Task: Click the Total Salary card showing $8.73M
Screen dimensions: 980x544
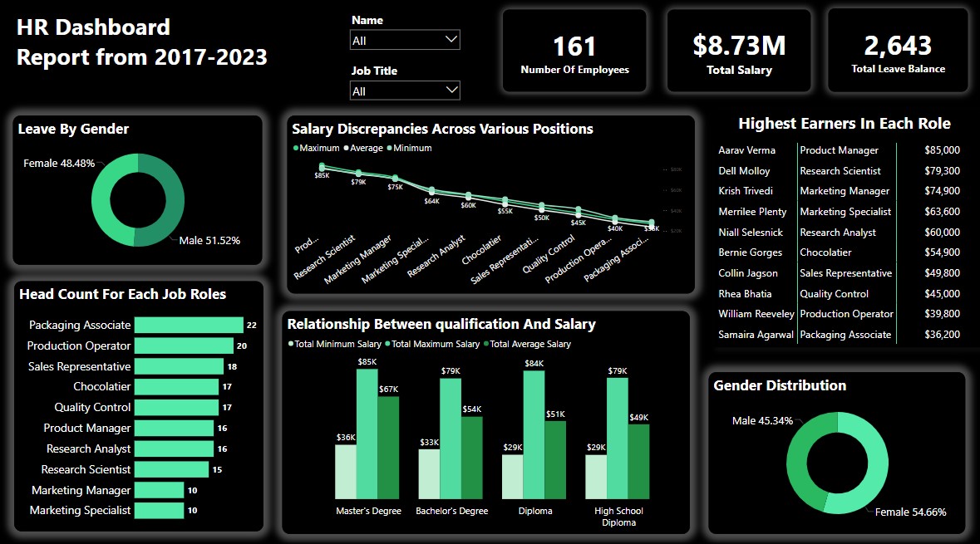Action: click(x=739, y=51)
